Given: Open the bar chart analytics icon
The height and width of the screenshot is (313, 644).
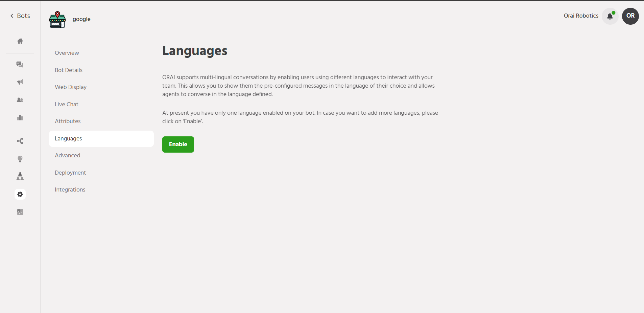Looking at the screenshot, I should 20,117.
